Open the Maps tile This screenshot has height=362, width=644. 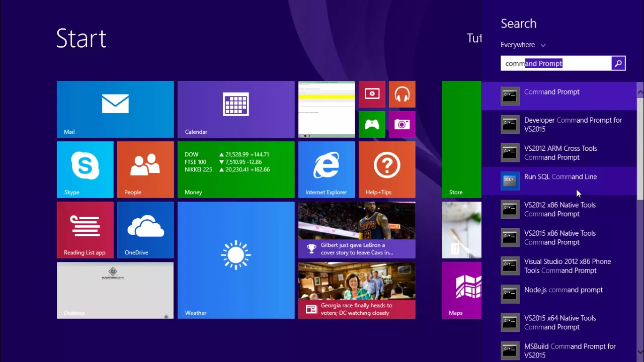click(461, 290)
